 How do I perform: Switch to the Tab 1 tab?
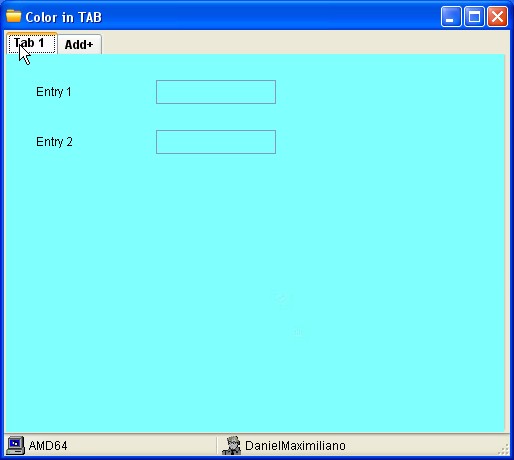[32, 43]
